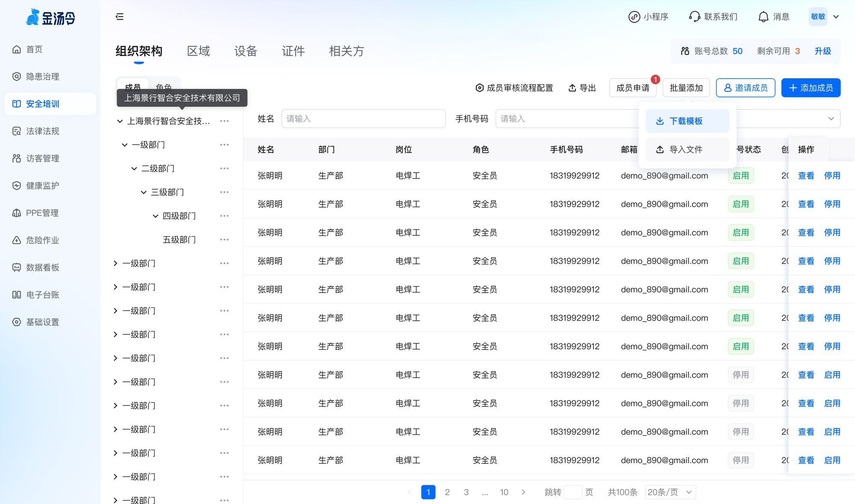The width and height of the screenshot is (855, 504).
Task: Open 数据看板 sidebar item
Action: [x=42, y=267]
